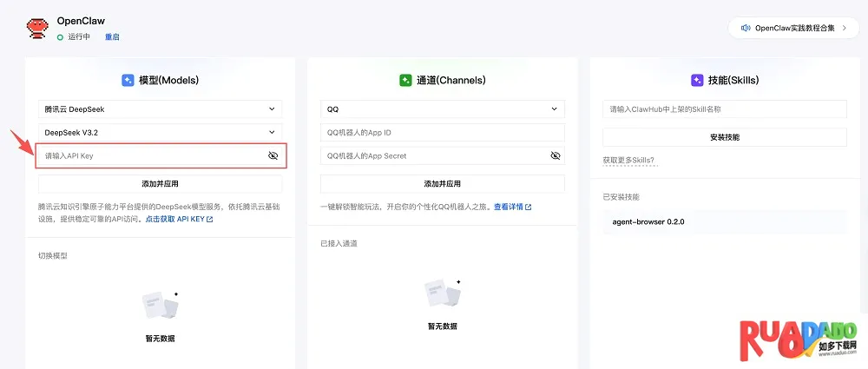Click the 通道(Channels) heading
Screen dimensions: 868x369
tap(451, 81)
